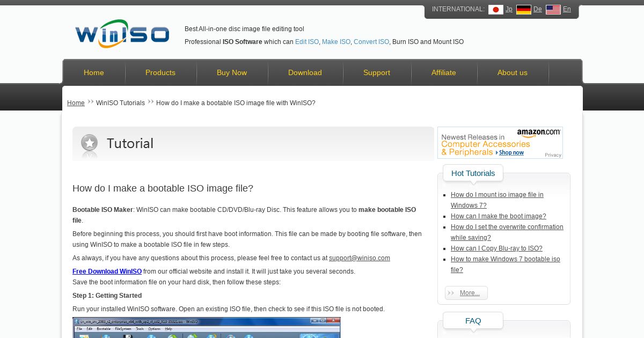Open 'How can I Copy Blu-ray to ISO?' link
The width and height of the screenshot is (644, 338).
tap(496, 248)
